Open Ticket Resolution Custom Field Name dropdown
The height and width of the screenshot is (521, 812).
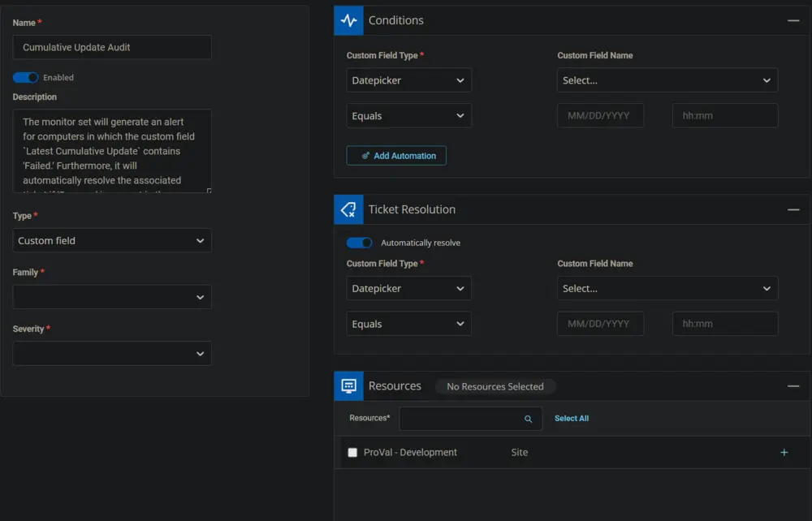pyautogui.click(x=667, y=288)
